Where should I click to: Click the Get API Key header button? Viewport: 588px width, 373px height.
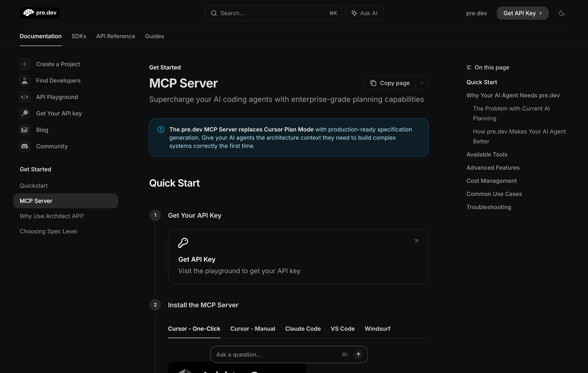(522, 13)
